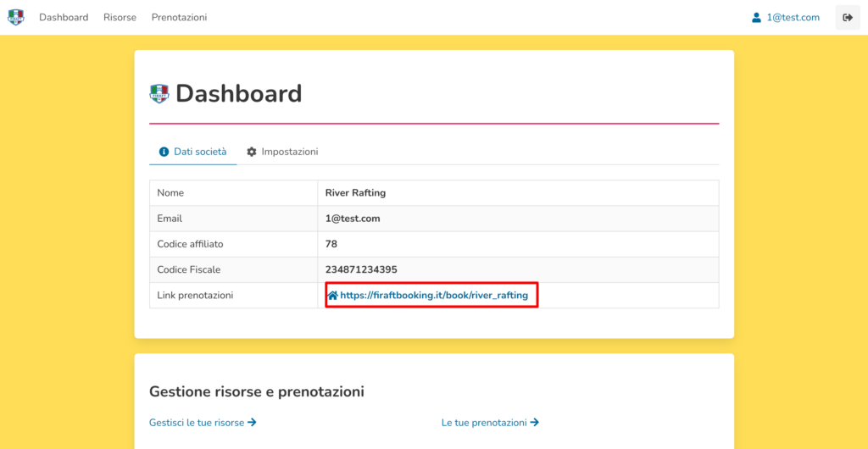Click the home icon before booking URL
868x449 pixels.
[332, 296]
